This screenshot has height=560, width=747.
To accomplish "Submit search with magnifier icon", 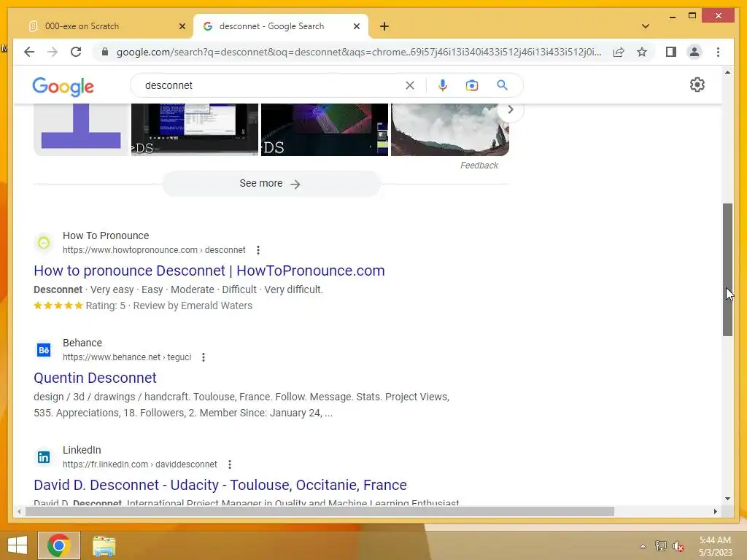I will point(502,85).
